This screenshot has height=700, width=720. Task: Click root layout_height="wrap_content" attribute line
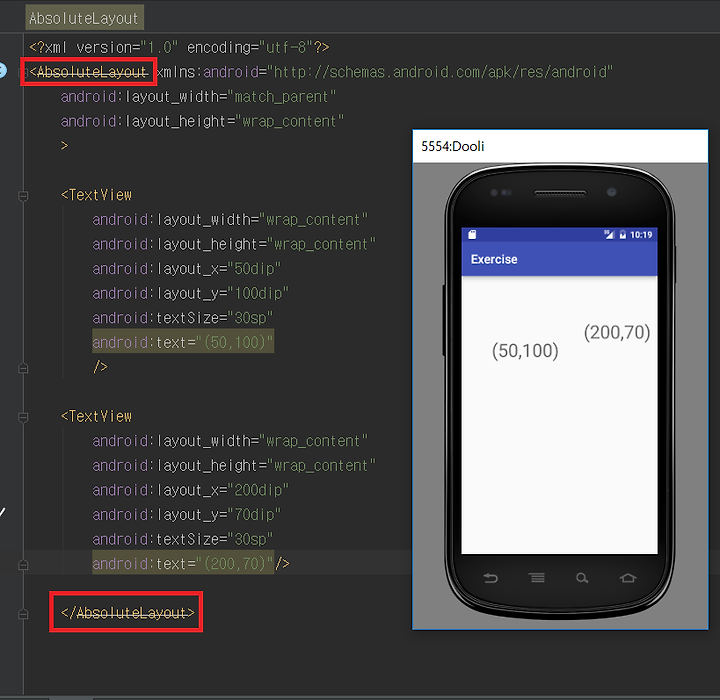202,121
